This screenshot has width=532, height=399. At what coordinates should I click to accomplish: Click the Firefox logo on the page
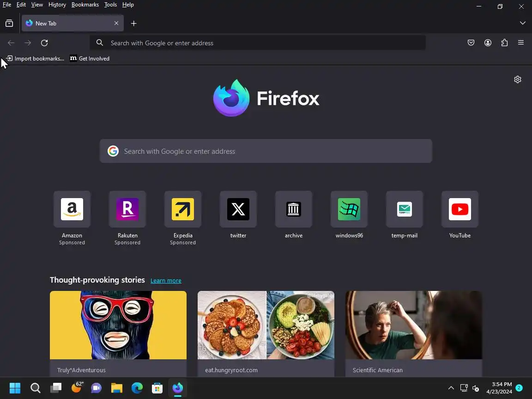tap(266, 98)
